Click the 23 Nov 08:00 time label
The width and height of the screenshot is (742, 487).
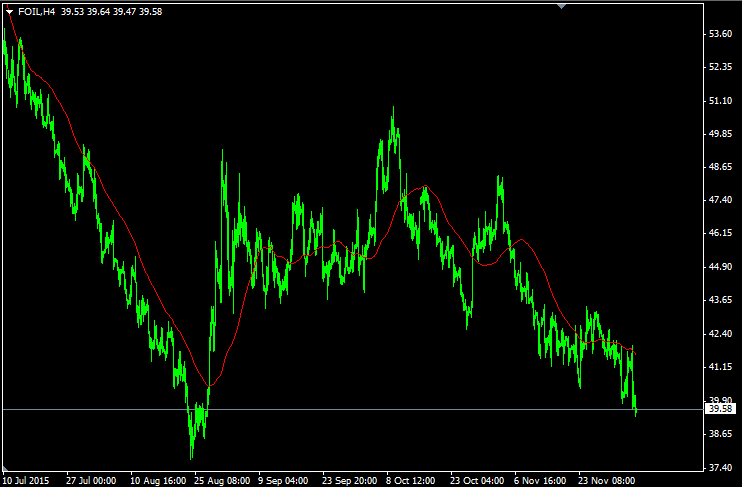coord(607,481)
